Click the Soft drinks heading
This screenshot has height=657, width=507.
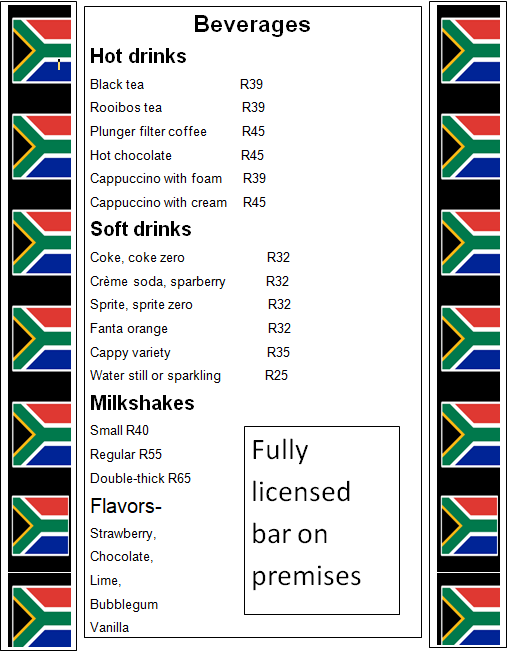coord(141,229)
